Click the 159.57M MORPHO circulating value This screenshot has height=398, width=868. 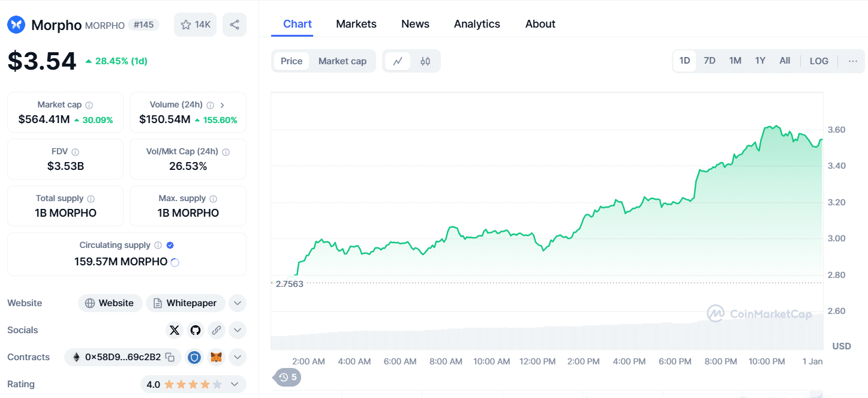point(121,262)
